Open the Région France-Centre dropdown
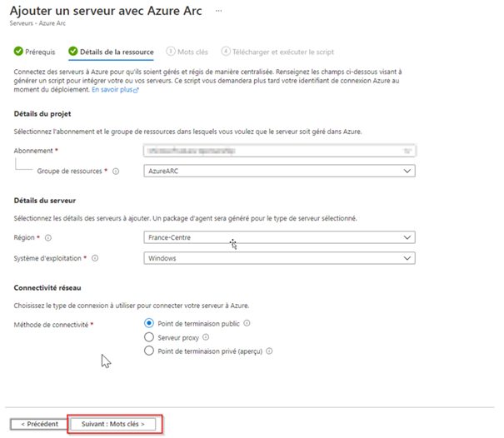Image resolution: width=504 pixels, height=438 pixels. pyautogui.click(x=279, y=237)
